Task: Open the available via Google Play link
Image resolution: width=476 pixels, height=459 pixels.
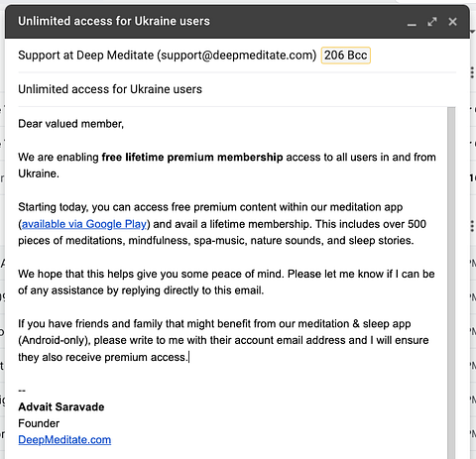Action: point(84,224)
